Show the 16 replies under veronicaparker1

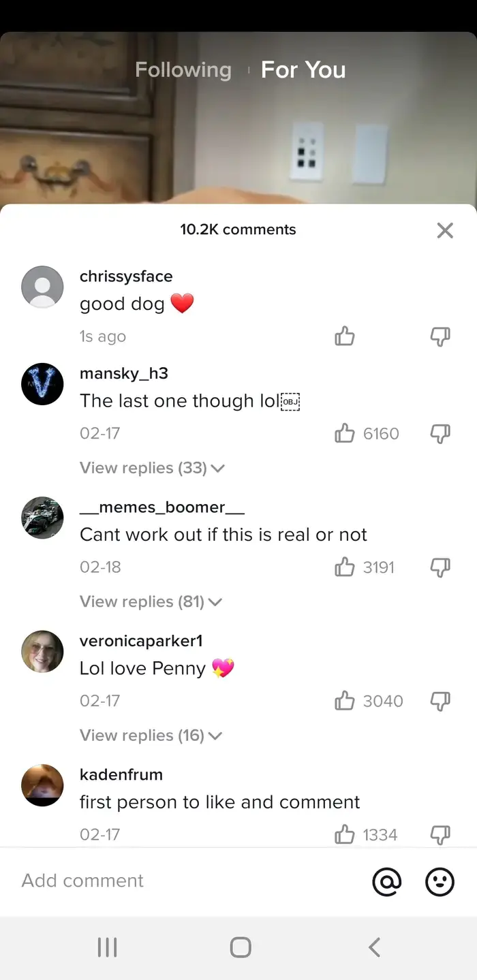[x=151, y=736]
